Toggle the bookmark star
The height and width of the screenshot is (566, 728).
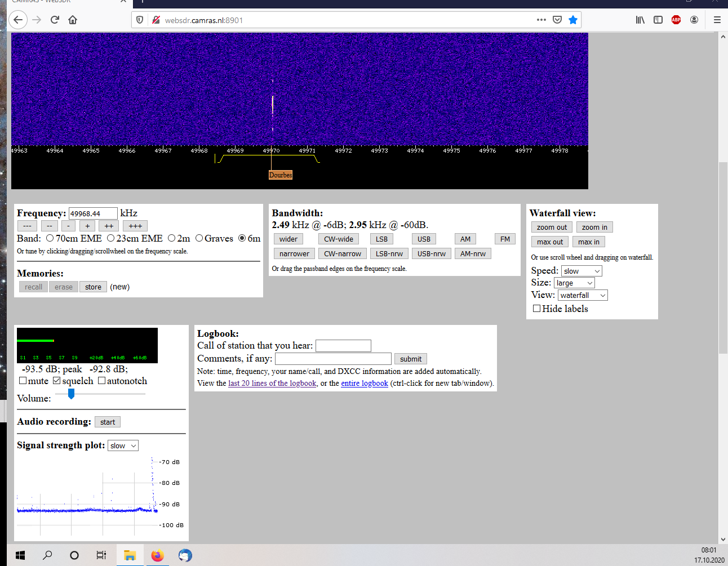[x=573, y=20]
